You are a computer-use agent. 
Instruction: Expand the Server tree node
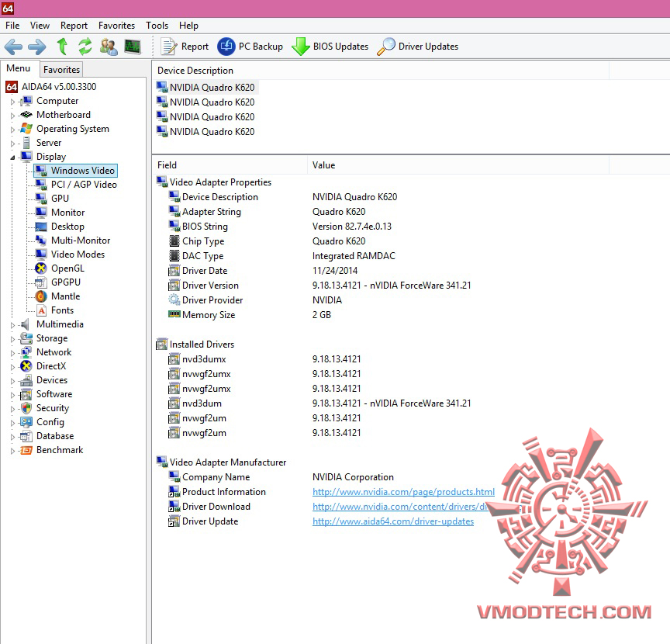(12, 144)
